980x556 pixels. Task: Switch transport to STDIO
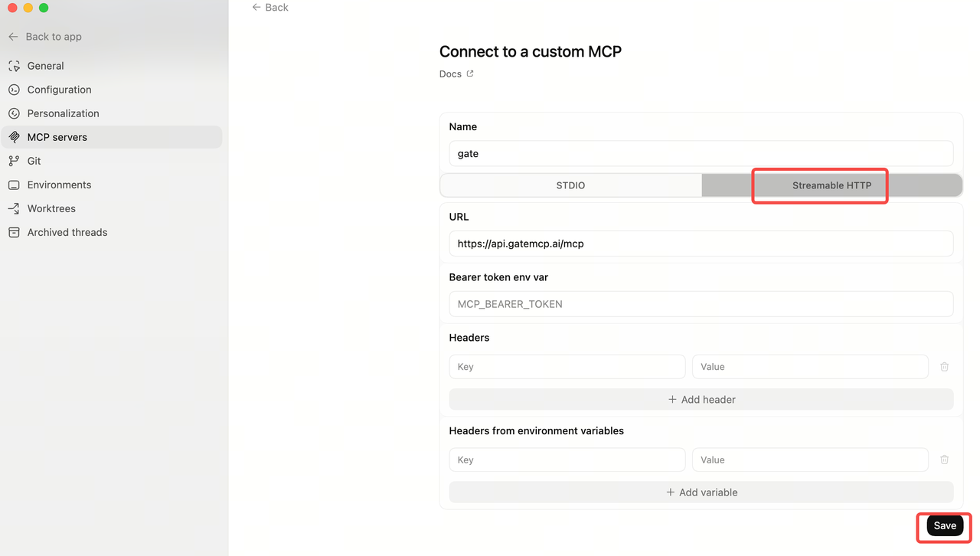[570, 185]
